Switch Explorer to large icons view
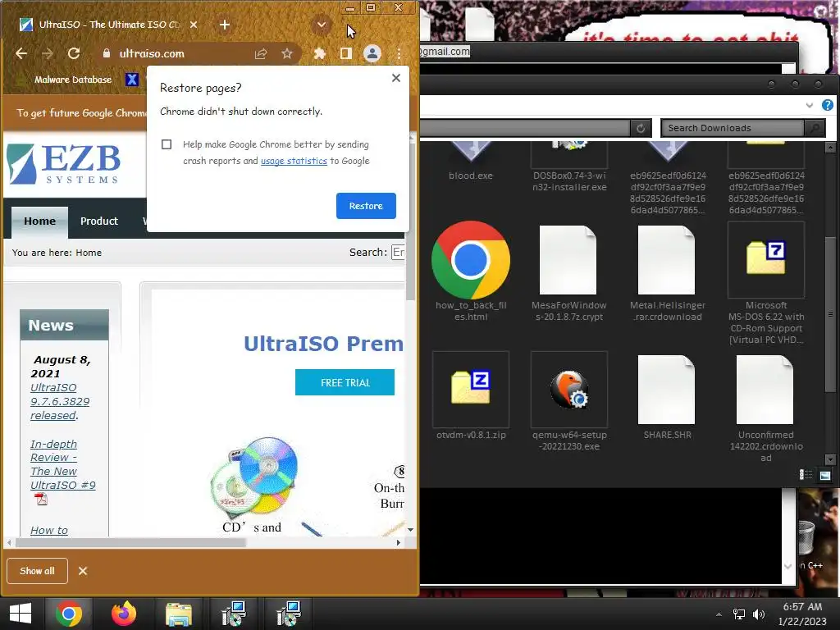The image size is (840, 630). 825,475
